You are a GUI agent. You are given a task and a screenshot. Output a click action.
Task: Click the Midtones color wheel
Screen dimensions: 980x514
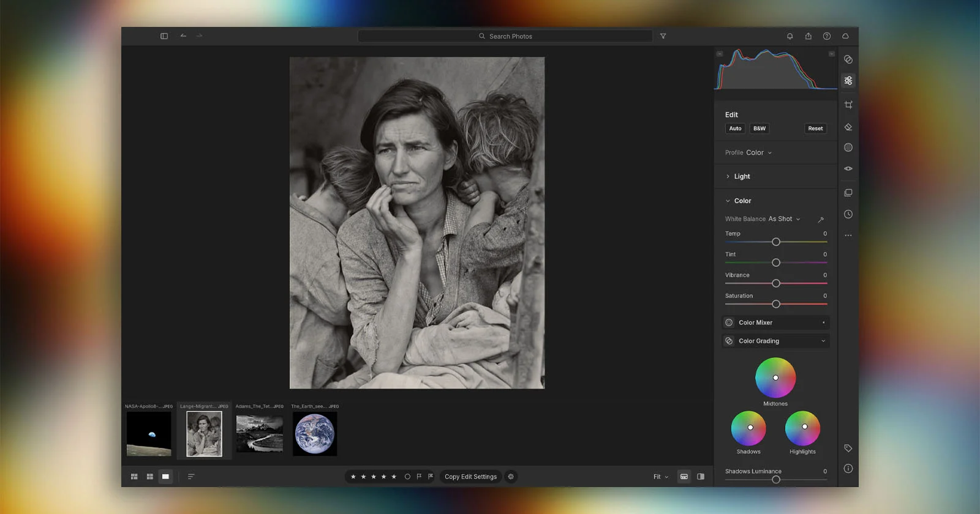tap(775, 378)
